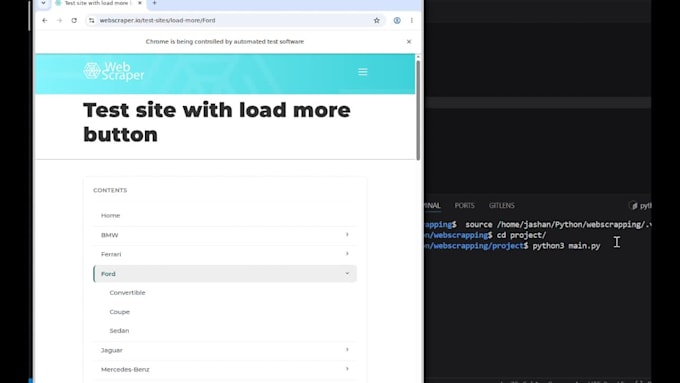The image size is (680, 383).
Task: Open a new browser tab with plus
Action: (x=154, y=3)
